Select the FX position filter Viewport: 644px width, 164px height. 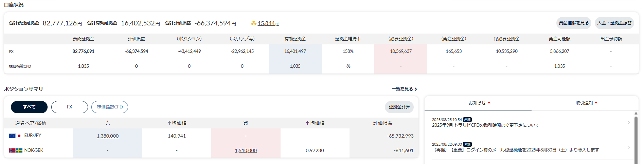click(x=70, y=107)
